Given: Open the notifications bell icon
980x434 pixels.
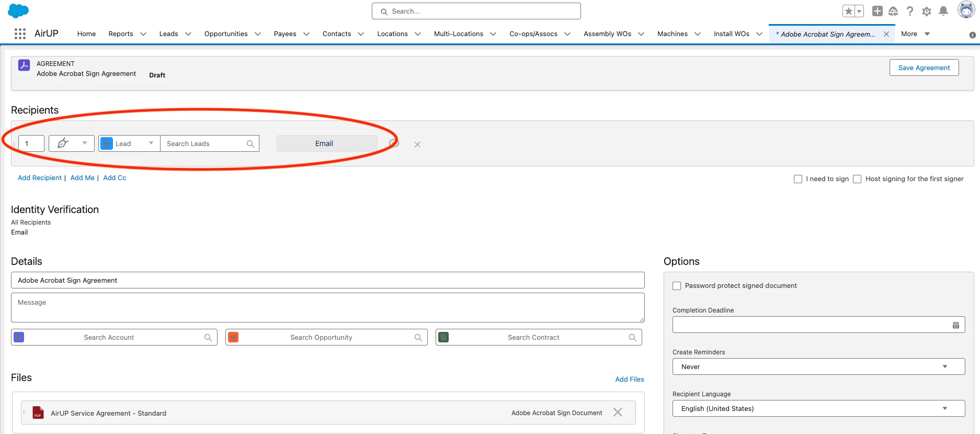Looking at the screenshot, I should [943, 11].
